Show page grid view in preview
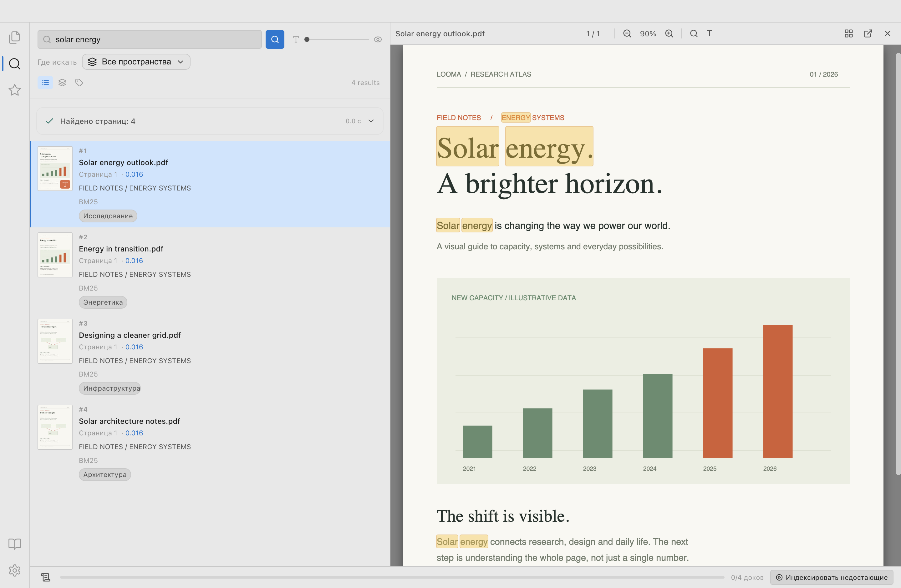The width and height of the screenshot is (901, 588). coord(849,34)
